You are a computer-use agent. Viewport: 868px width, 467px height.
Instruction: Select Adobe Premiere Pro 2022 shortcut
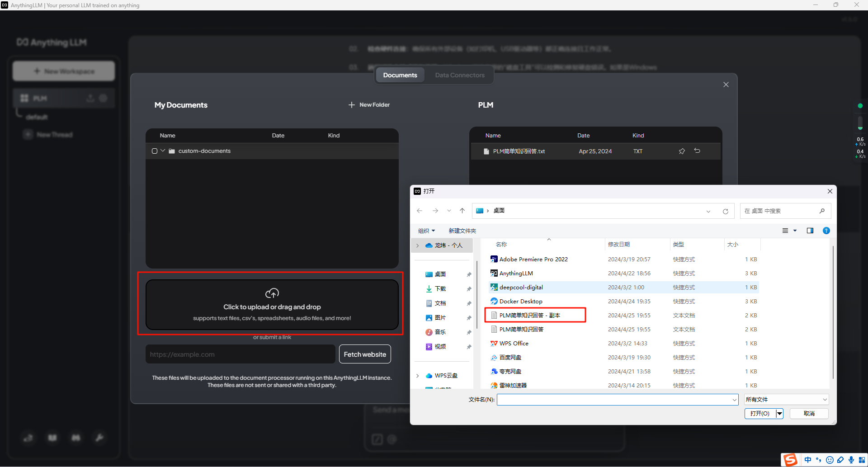pos(623,259)
